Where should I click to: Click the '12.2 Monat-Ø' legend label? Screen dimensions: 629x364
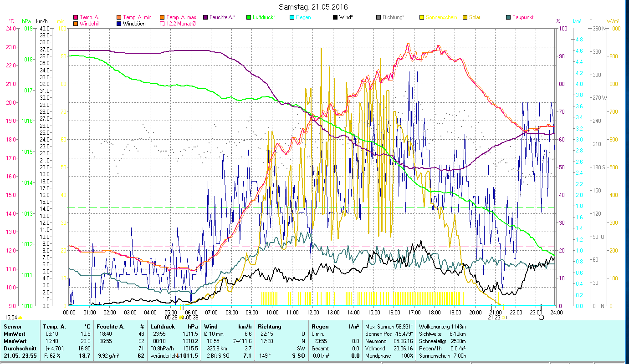(x=181, y=23)
